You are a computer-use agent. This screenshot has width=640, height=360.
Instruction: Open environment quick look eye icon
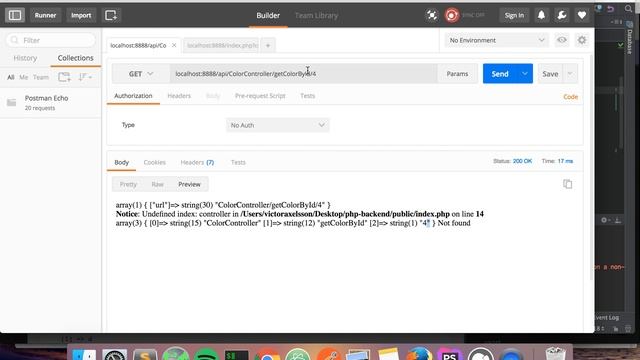pyautogui.click(x=562, y=40)
